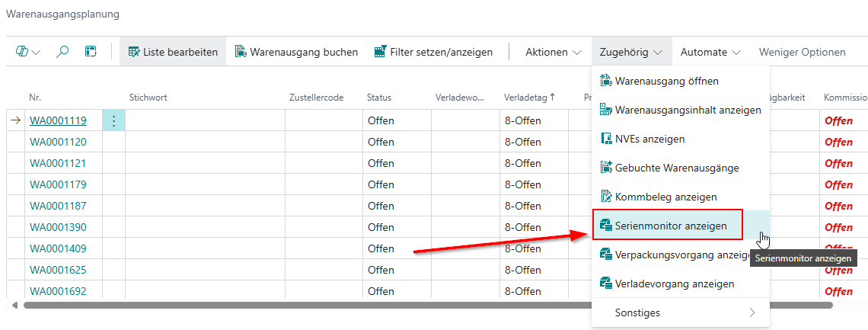Choose Verpackungsvorgang anzeigen from menu
Viewport: 868px width, 330px height.
(681, 255)
